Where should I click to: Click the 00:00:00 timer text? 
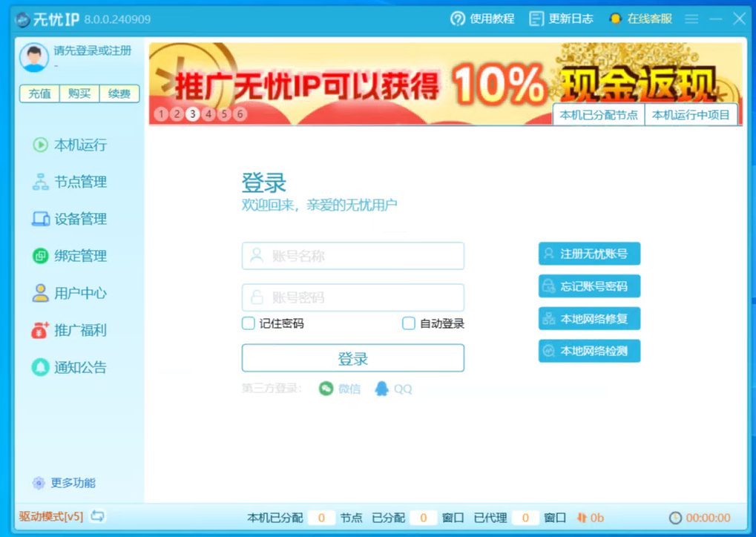708,518
